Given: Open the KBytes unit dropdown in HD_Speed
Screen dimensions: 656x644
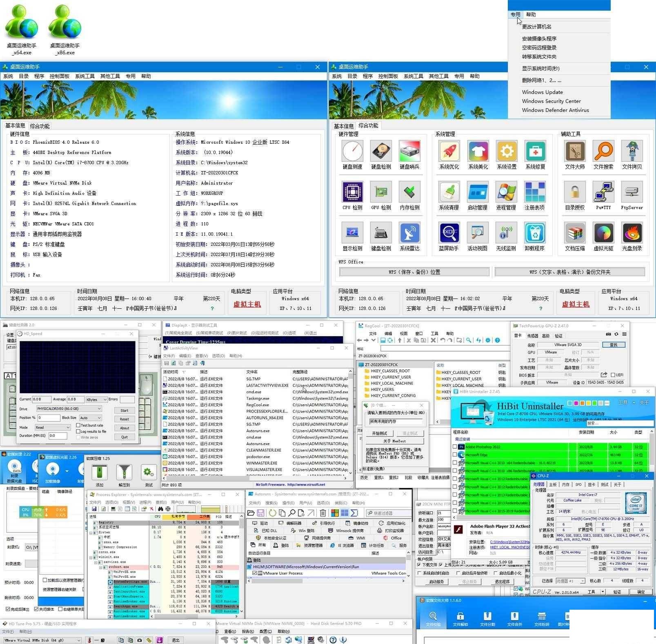Looking at the screenshot, I should (96, 399).
